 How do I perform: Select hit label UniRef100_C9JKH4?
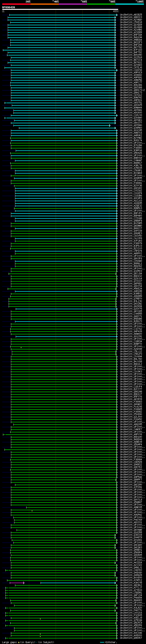pos(131,357)
